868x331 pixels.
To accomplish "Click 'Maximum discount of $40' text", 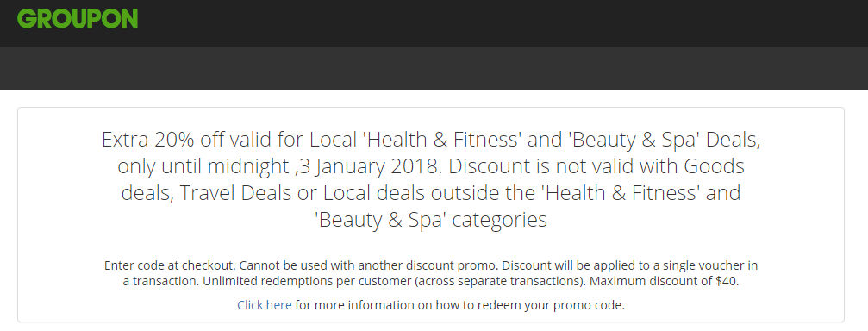I will 665,281.
